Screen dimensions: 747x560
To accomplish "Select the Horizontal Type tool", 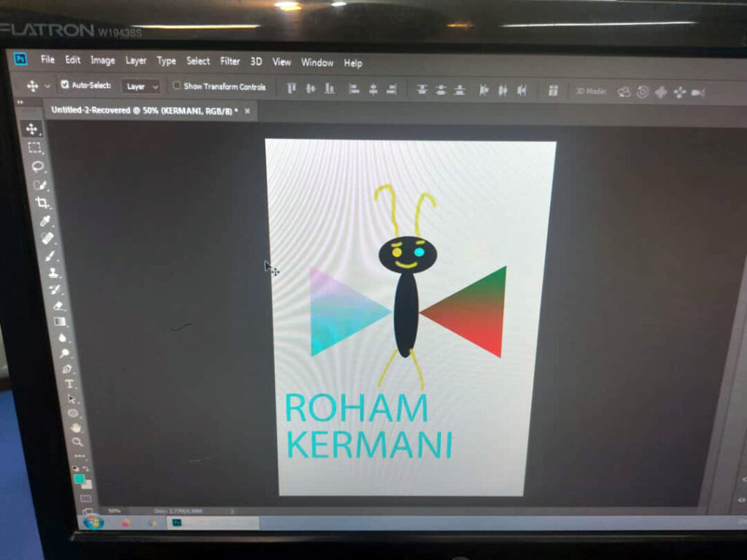I will [69, 384].
